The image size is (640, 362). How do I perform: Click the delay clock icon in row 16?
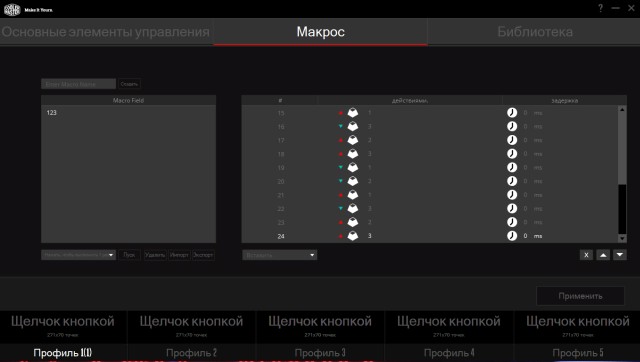(x=512, y=127)
